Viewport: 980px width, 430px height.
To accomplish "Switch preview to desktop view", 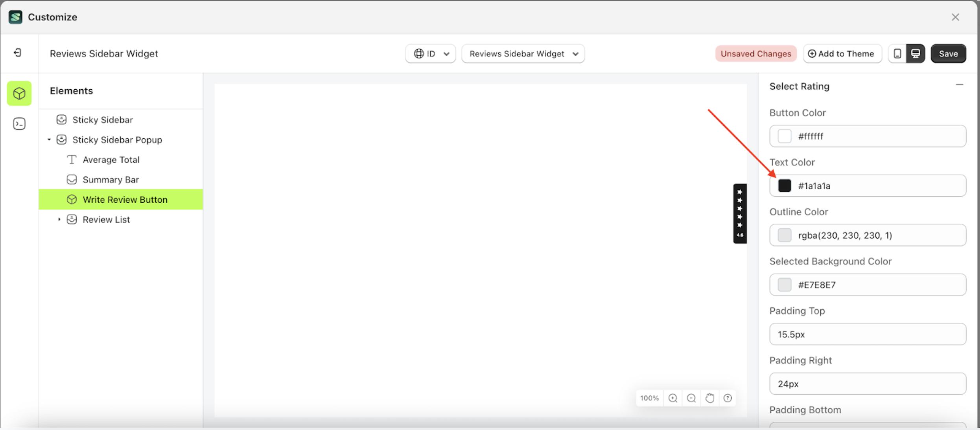I will click(x=916, y=53).
